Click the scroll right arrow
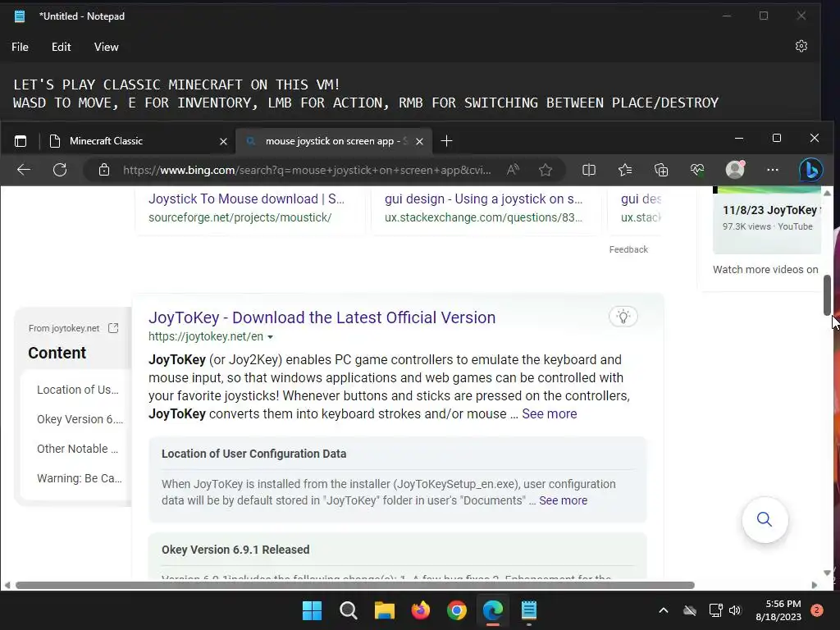This screenshot has height=630, width=840. (815, 585)
